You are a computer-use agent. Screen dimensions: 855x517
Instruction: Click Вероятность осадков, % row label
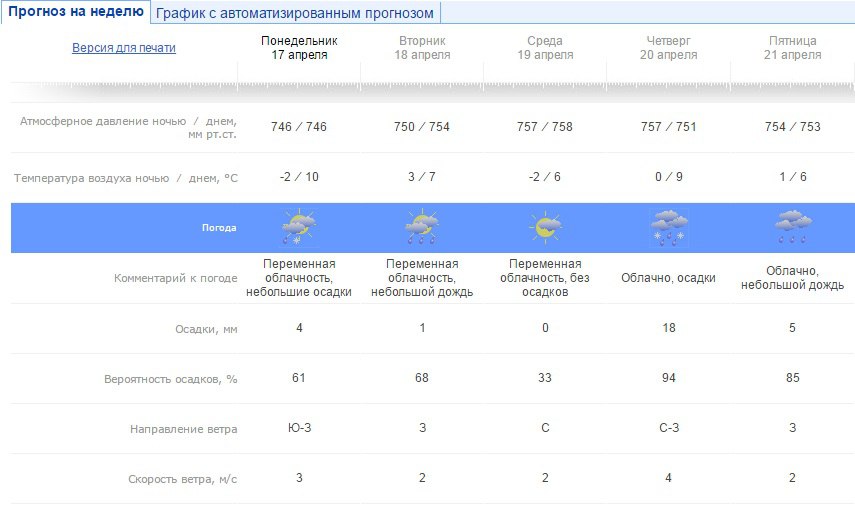[x=171, y=379]
